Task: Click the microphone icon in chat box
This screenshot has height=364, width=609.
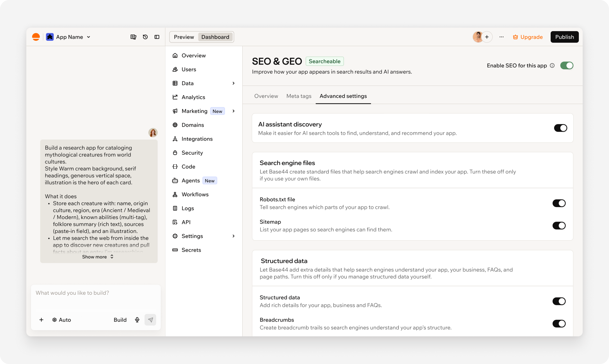Action: click(137, 320)
